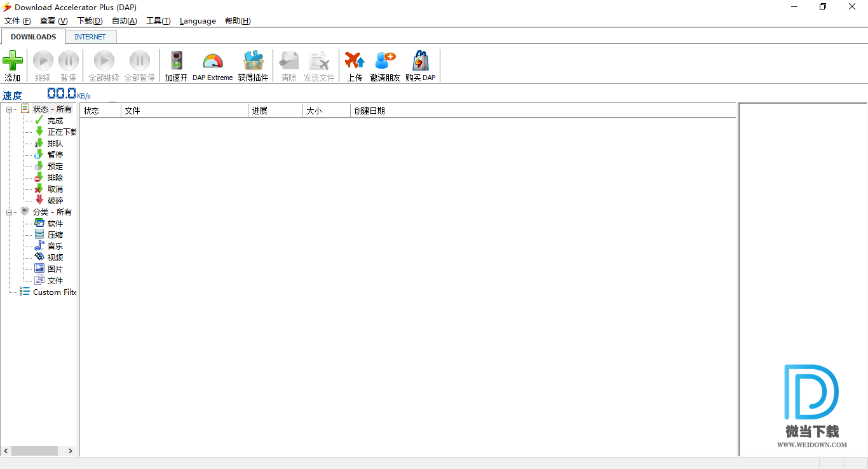Select the 文件 documents category
868x469 pixels.
click(55, 281)
